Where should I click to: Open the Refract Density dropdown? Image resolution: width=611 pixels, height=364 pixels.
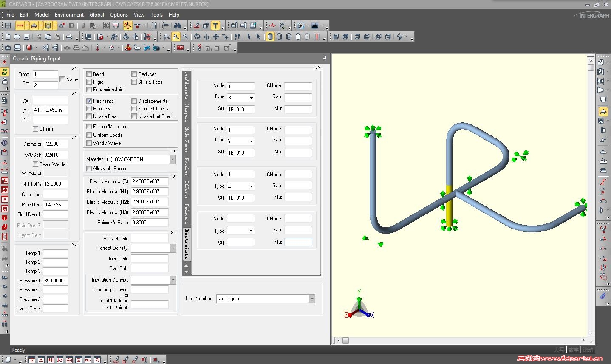[173, 248]
